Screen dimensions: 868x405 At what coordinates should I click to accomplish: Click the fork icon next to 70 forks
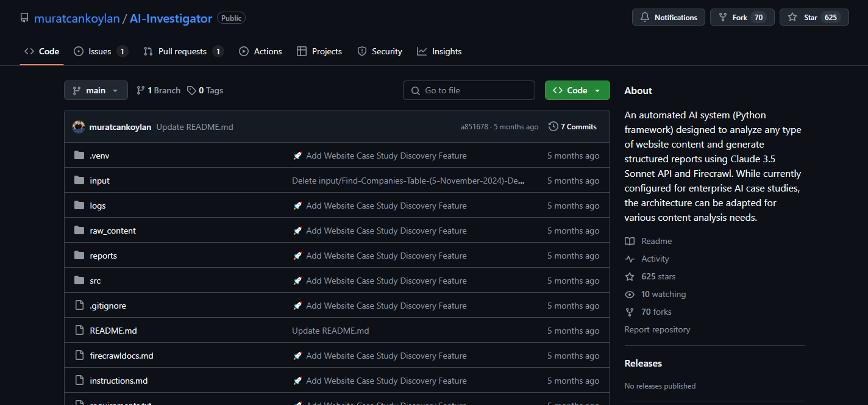(630, 312)
